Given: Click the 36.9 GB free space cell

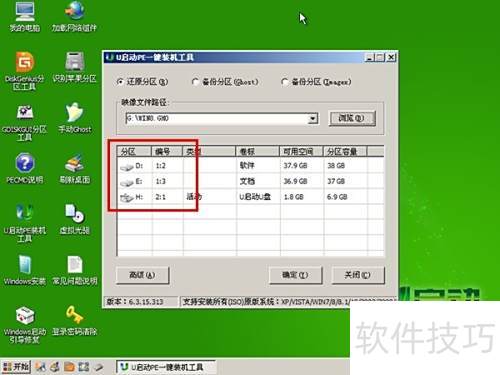Looking at the screenshot, I should (x=295, y=181).
